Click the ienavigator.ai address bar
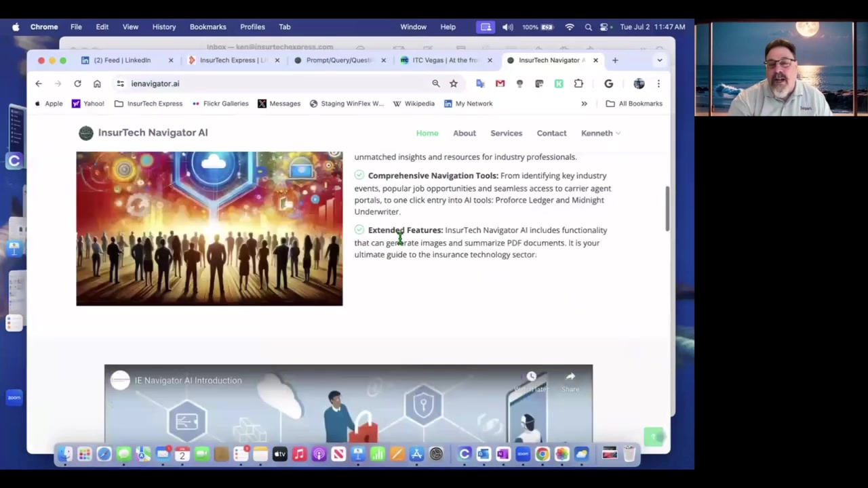 pyautogui.click(x=271, y=83)
